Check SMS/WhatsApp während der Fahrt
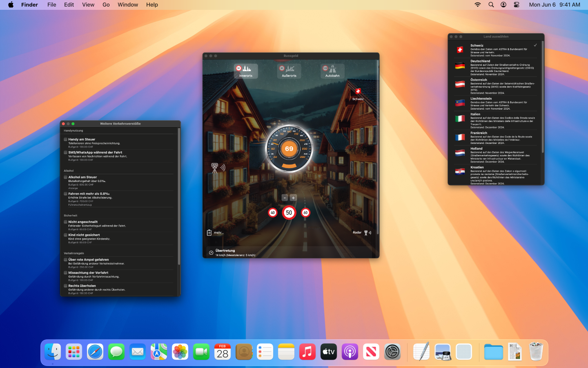Viewport: 588px width, 368px height. [65, 153]
